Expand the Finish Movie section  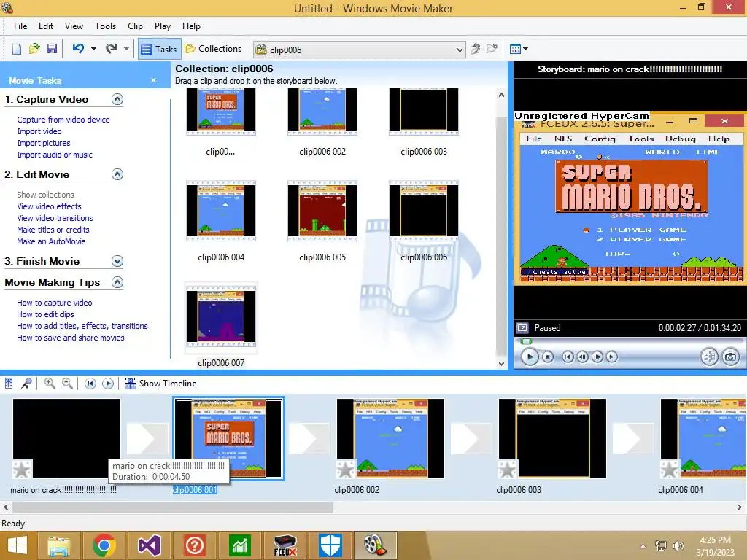(x=117, y=261)
